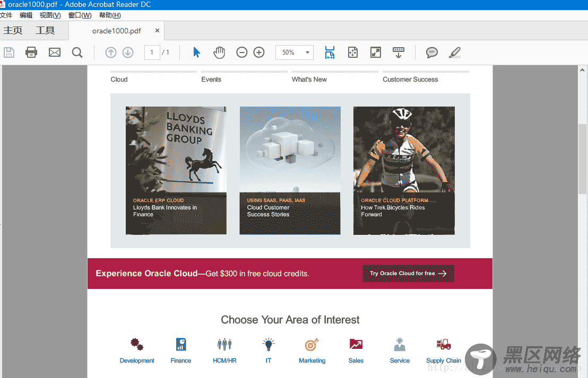Open the HCM/HR link
588x378 pixels.
[224, 361]
